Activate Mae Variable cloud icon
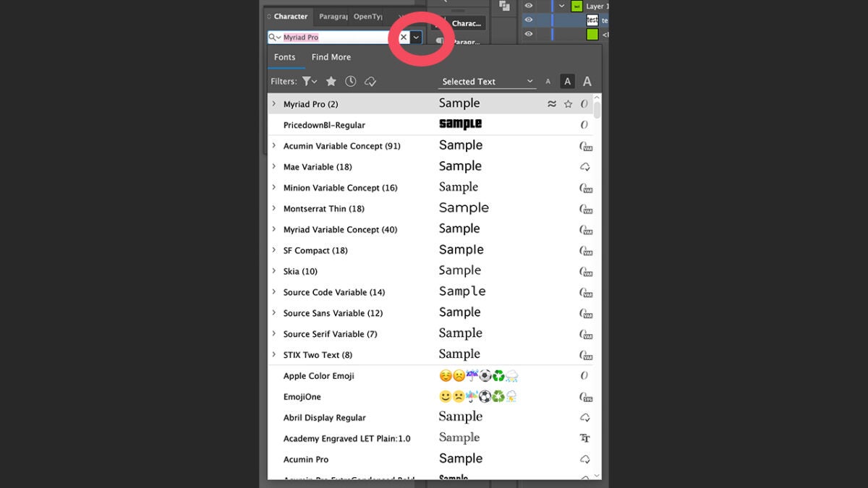Image resolution: width=868 pixels, height=488 pixels. click(585, 167)
